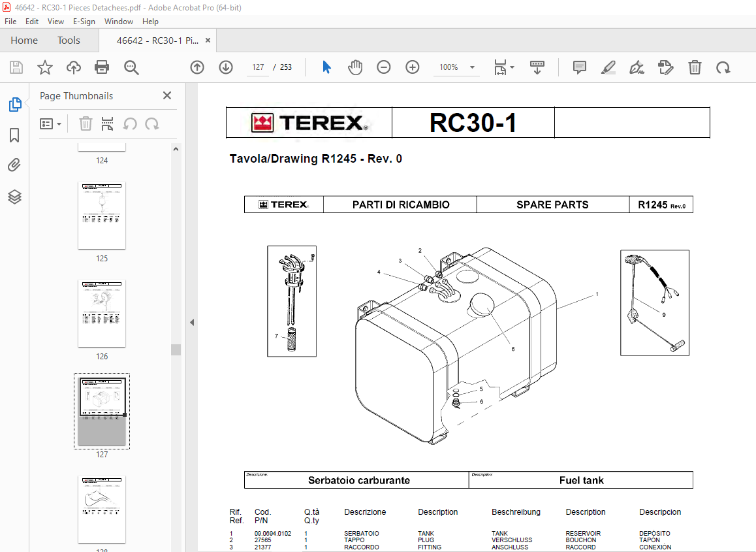756x552 pixels.
Task: Select the thumbnail below page 127
Action: [102, 509]
